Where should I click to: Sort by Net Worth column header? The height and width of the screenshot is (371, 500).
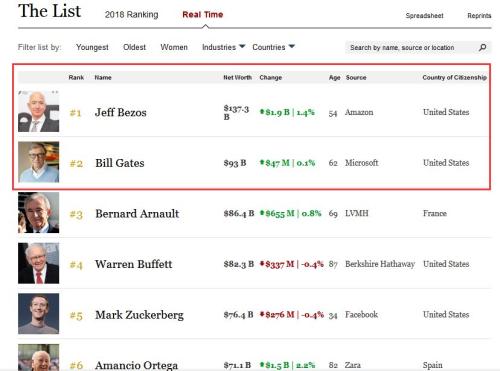pyautogui.click(x=237, y=77)
